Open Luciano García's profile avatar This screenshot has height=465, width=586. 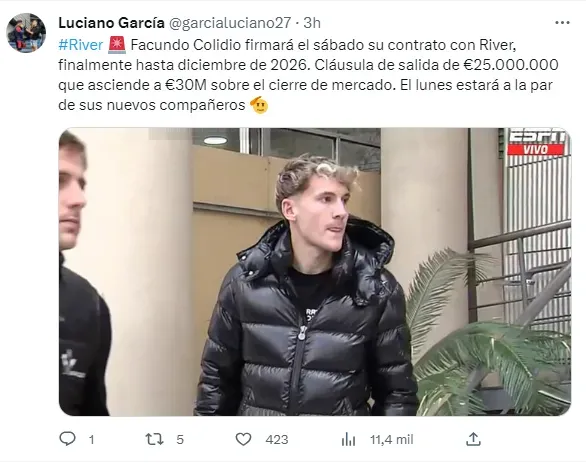[26, 33]
